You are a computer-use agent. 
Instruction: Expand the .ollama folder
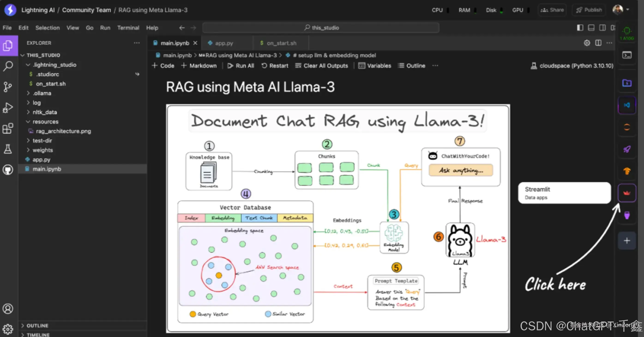tap(28, 93)
